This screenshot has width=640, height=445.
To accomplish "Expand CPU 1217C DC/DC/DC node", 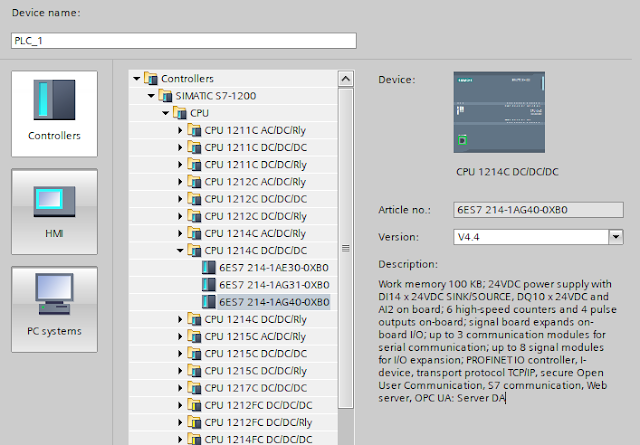I will [180, 388].
